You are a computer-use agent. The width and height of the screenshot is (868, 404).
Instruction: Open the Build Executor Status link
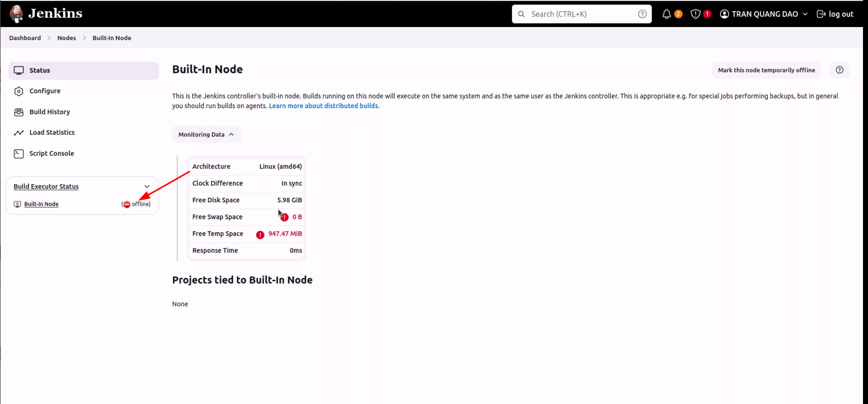46,187
